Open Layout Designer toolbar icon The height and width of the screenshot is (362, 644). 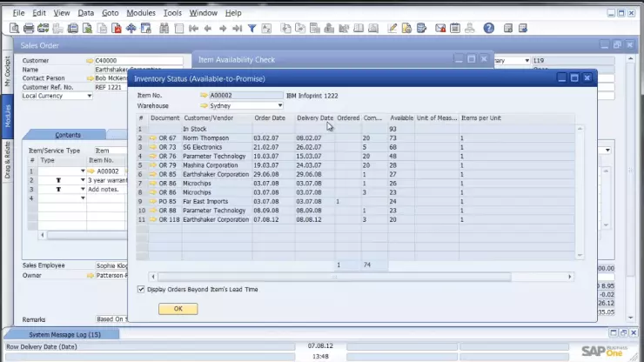click(x=406, y=29)
